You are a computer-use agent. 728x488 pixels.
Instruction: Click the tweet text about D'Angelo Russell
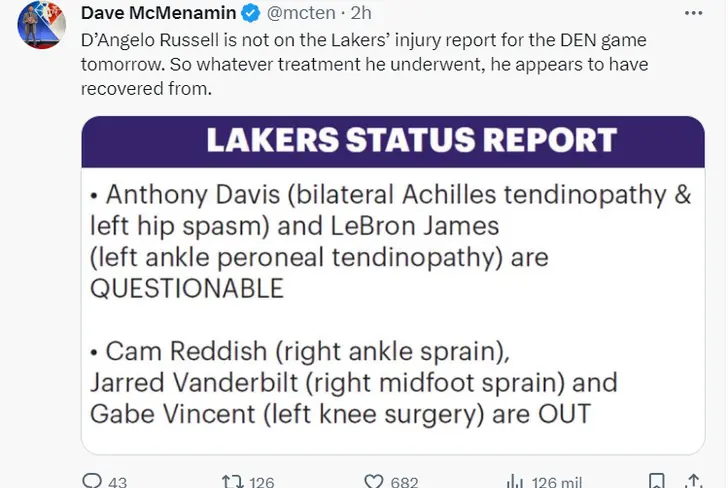click(x=364, y=64)
